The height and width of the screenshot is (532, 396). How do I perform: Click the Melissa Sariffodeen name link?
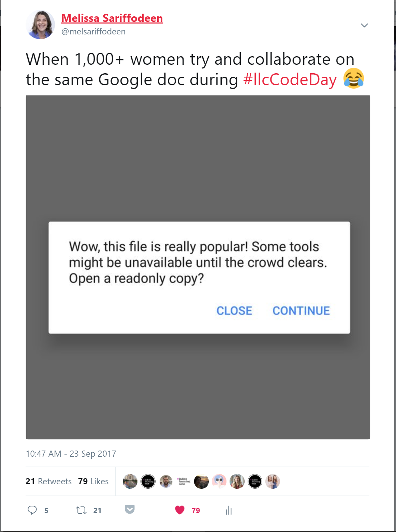point(112,18)
